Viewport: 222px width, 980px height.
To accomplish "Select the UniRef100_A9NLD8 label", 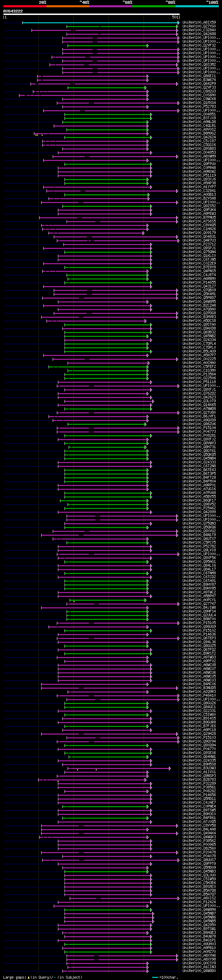I will (199, 122).
